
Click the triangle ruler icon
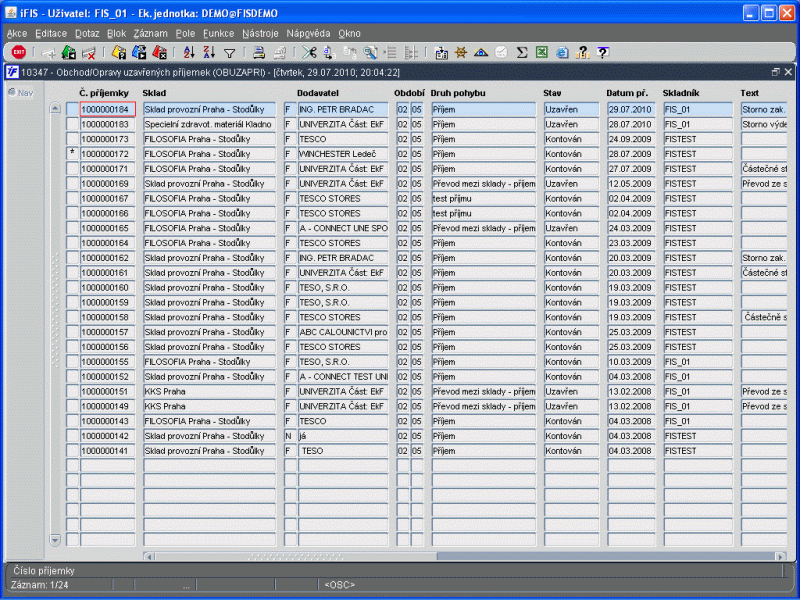point(481,52)
